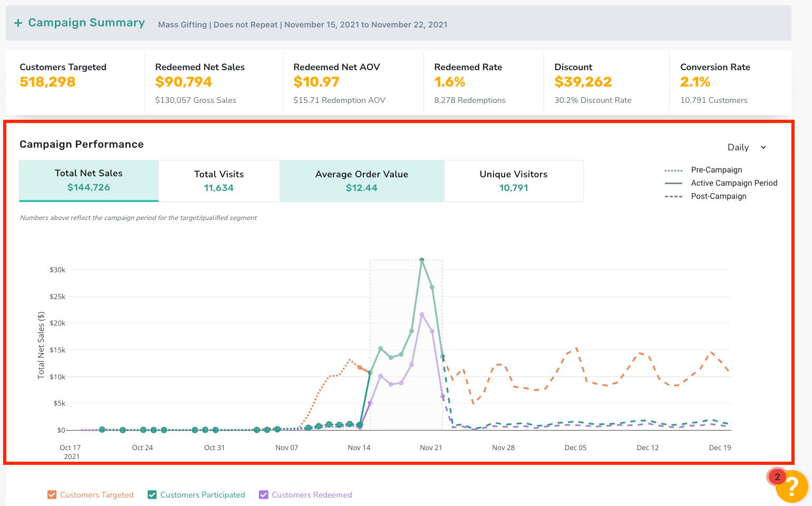The height and width of the screenshot is (506, 812).
Task: Click the Redeemed Net Sales $90,794 value
Action: click(183, 82)
